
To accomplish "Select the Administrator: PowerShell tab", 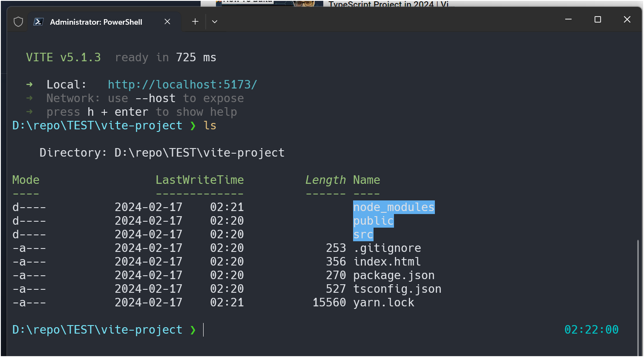I will 105,22.
